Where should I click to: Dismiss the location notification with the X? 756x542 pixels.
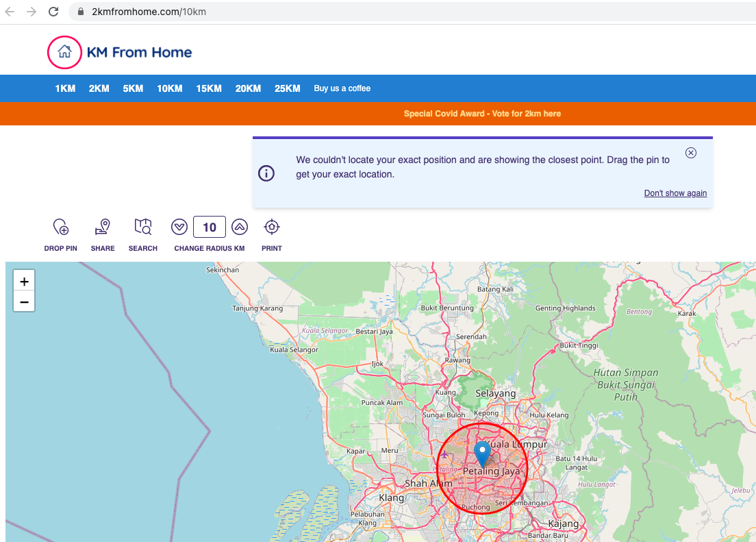tap(691, 153)
